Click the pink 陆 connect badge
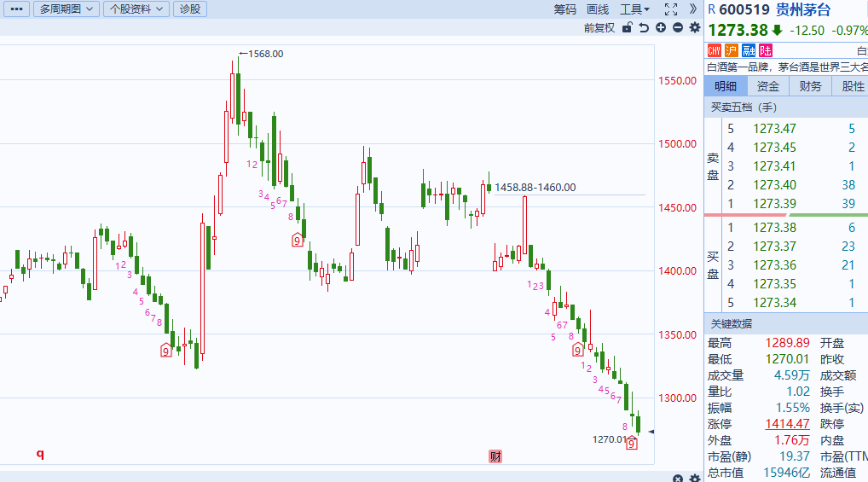Viewport: 868px width, 482px height. tap(766, 51)
